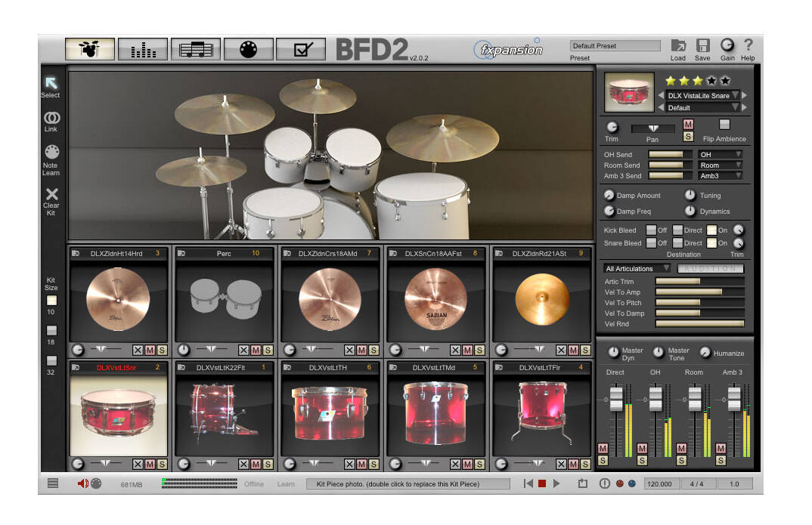Open the All Articulations dropdown
Screen dimensions: 812x525
(637, 268)
